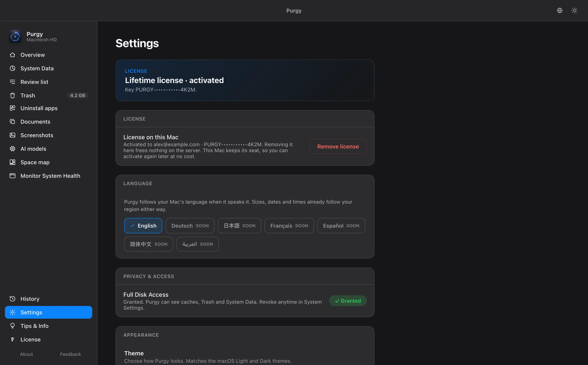
Task: Open the Feedback link
Action: click(70, 354)
